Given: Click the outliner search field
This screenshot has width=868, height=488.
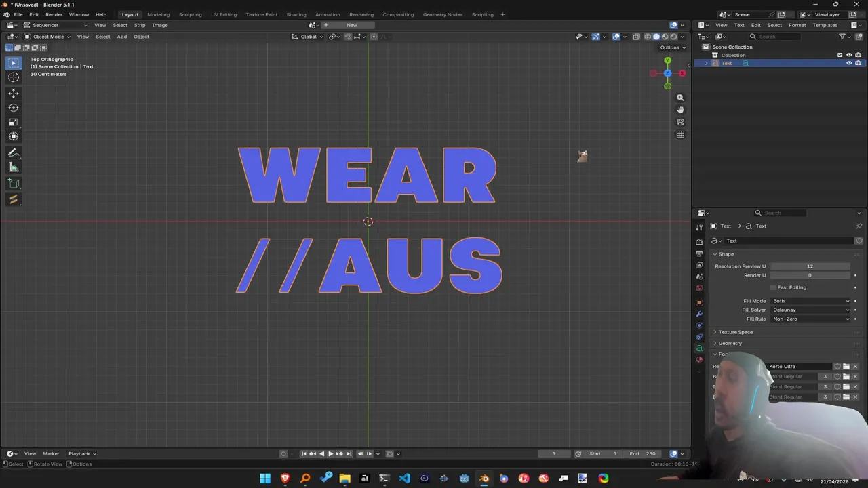Looking at the screenshot, I should (775, 37).
